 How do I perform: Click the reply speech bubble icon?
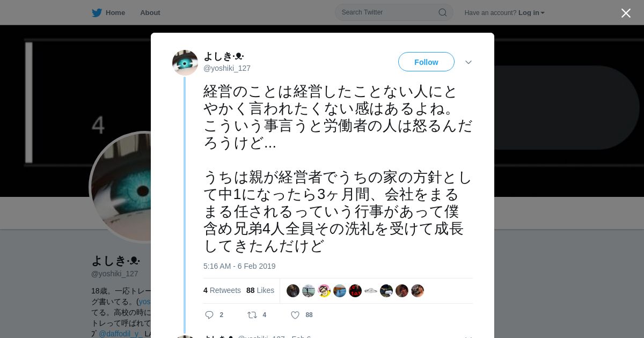click(209, 315)
